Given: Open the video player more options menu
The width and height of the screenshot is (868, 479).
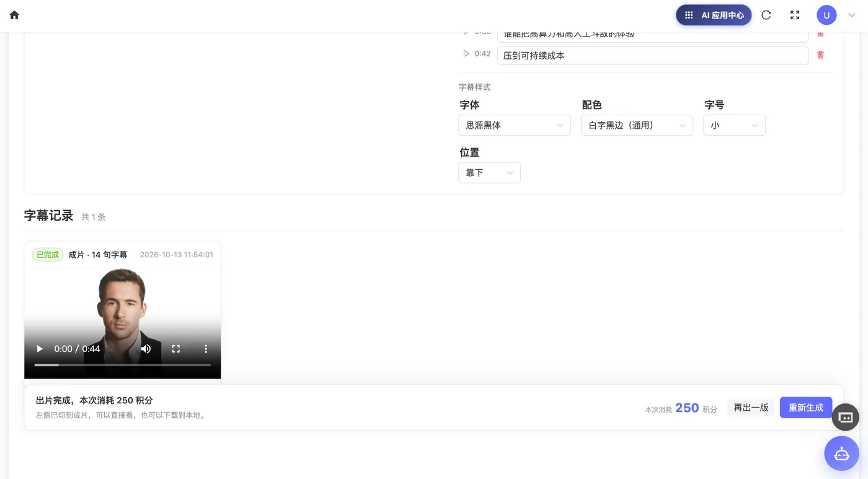Looking at the screenshot, I should click(206, 349).
